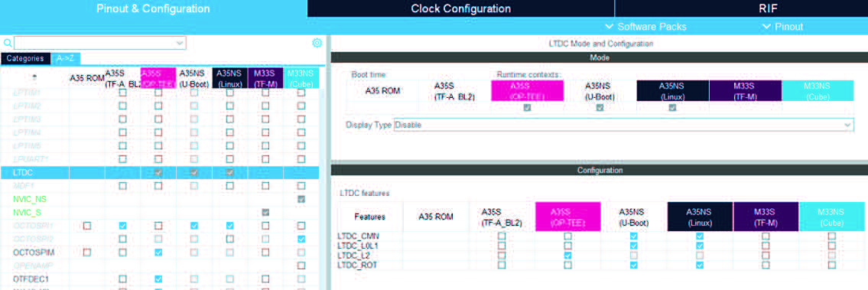
Task: Check LTDC_CMN for A35S TF-A_BL2
Action: point(502,236)
